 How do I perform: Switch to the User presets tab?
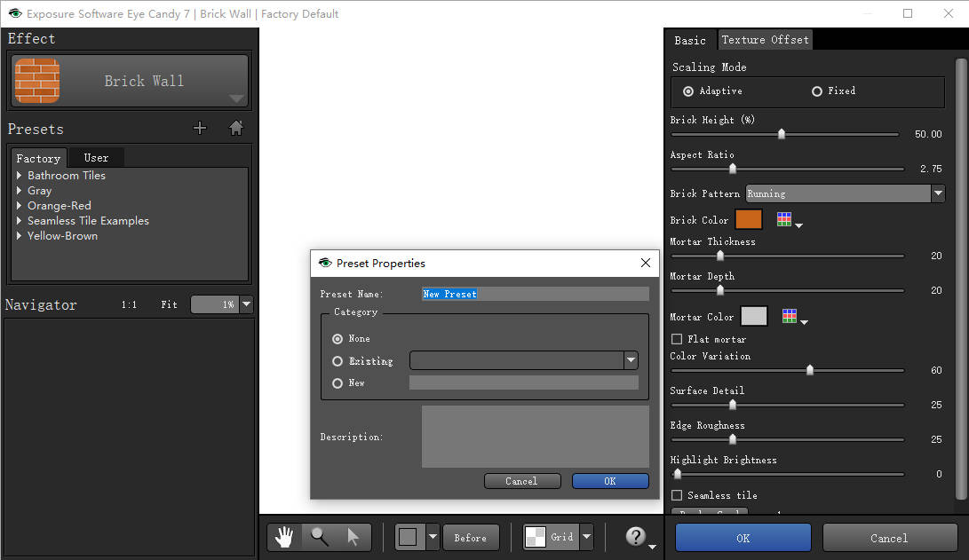(x=96, y=158)
